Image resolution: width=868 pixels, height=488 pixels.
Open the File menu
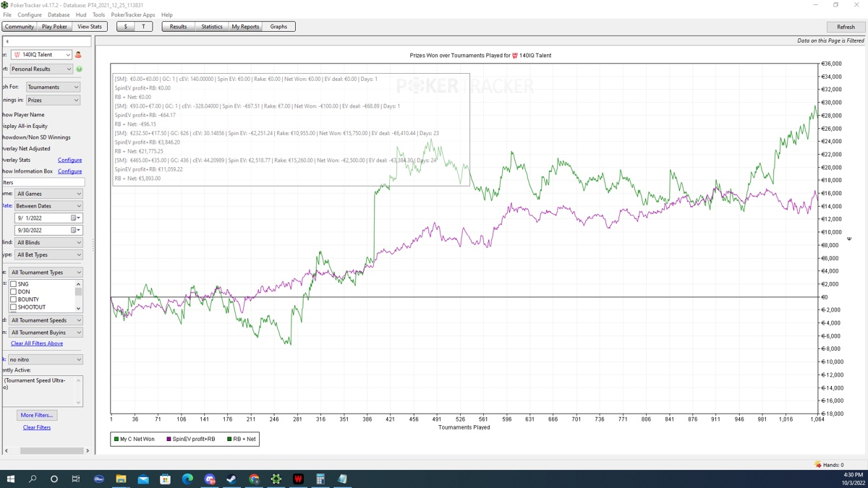point(7,14)
